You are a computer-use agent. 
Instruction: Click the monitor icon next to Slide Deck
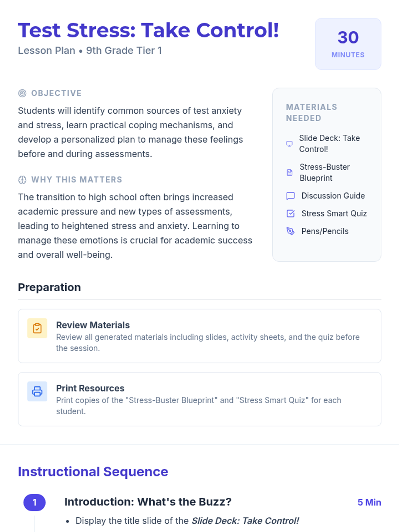(x=290, y=144)
